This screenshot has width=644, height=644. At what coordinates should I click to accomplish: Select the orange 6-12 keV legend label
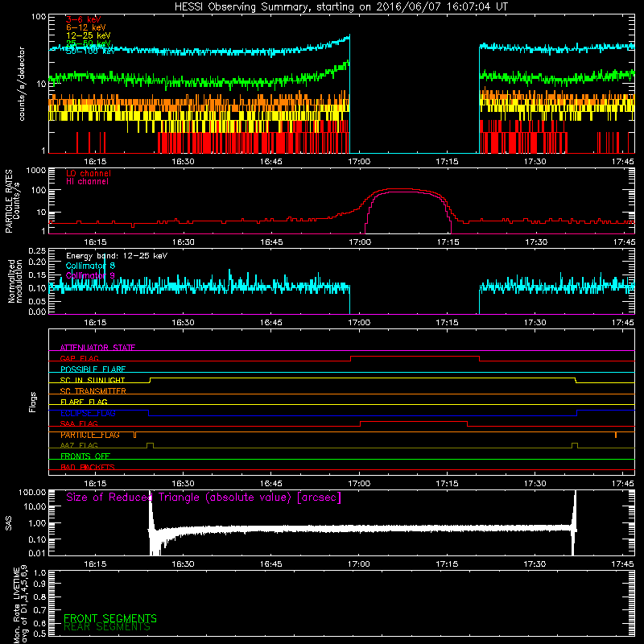tap(86, 27)
